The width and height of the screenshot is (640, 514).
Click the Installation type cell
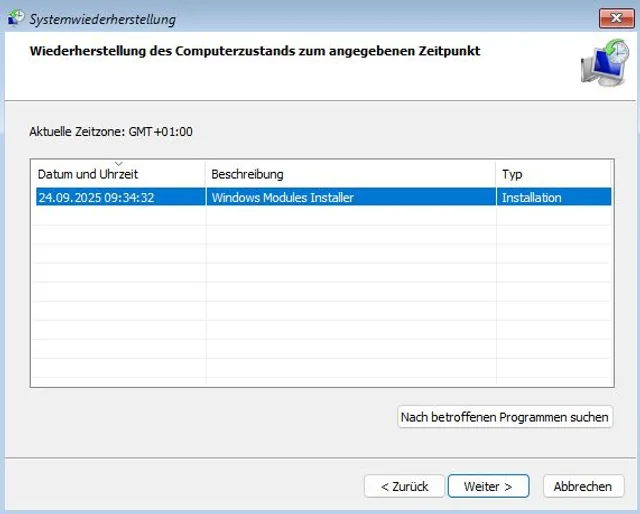point(532,198)
